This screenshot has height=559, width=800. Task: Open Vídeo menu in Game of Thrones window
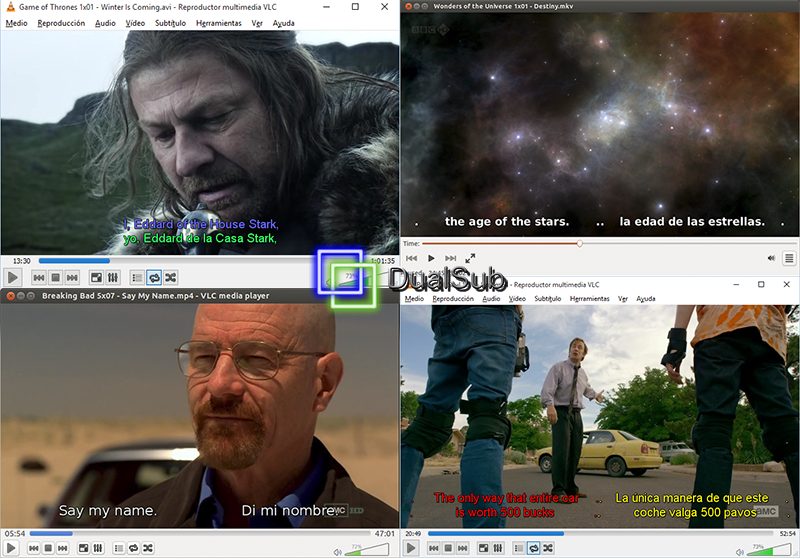click(135, 23)
